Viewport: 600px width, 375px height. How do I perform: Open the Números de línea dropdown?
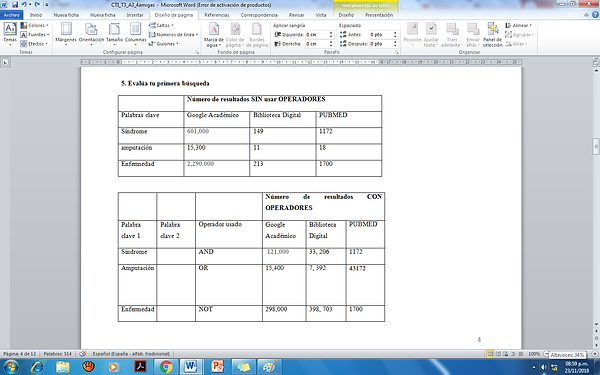click(x=173, y=34)
